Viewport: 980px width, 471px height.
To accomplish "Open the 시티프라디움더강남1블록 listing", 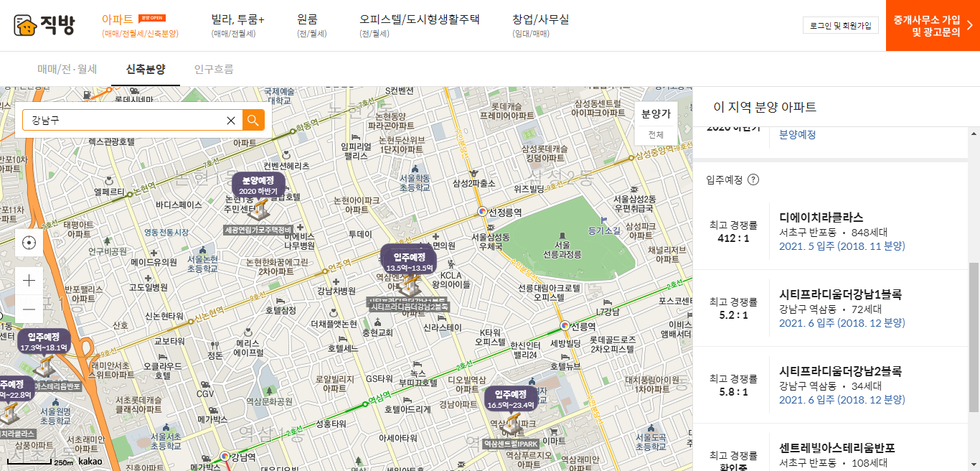I will coord(830,309).
